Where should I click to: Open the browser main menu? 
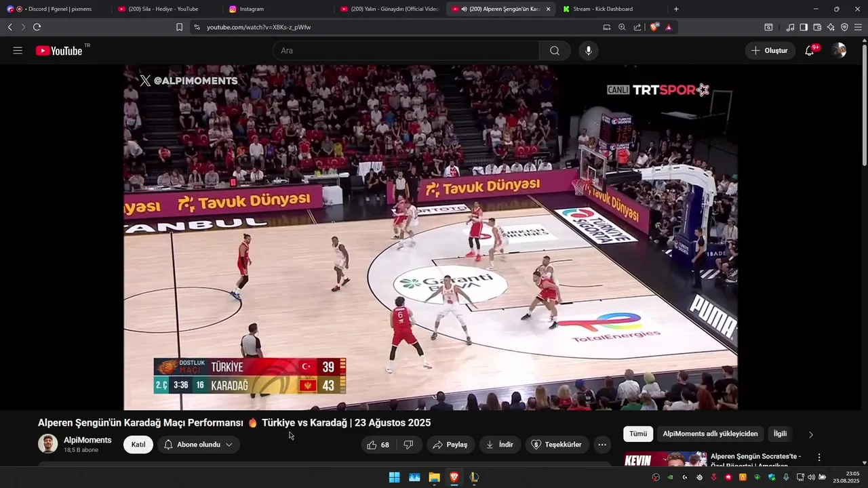point(858,27)
